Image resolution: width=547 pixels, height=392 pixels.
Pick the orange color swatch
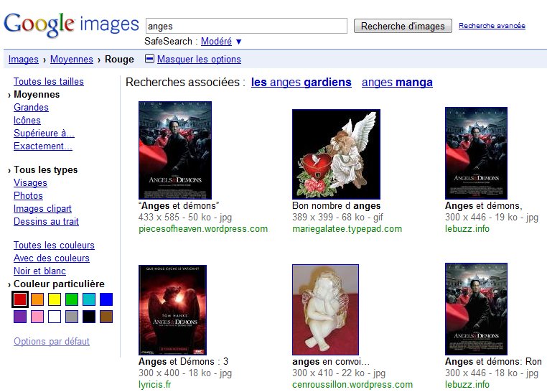click(37, 299)
